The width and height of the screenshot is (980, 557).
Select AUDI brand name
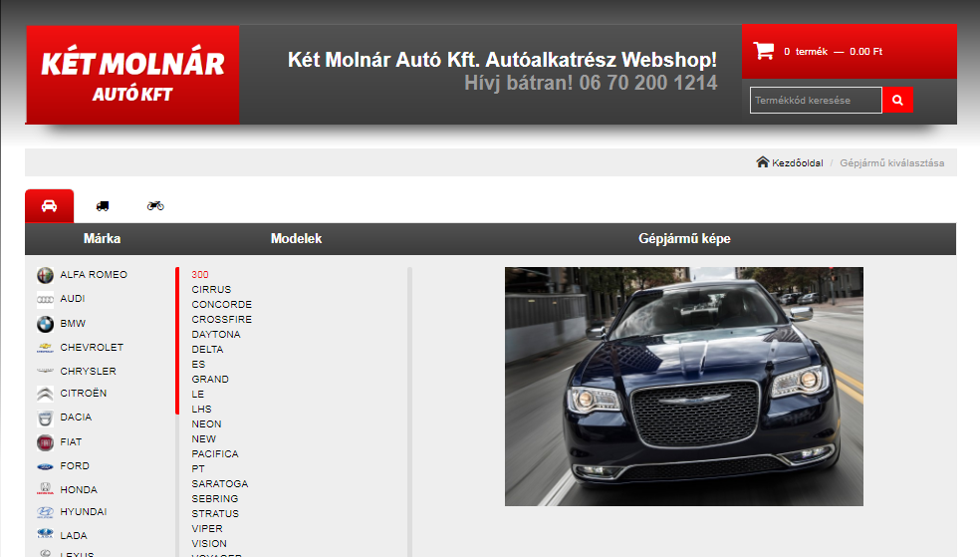73,299
